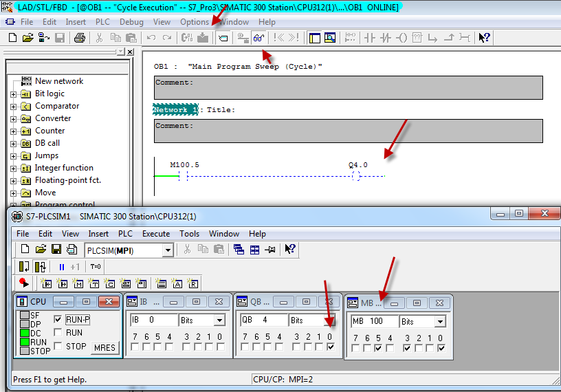Click Open branch icon in toolbar
The height and width of the screenshot is (392, 561).
(x=433, y=38)
